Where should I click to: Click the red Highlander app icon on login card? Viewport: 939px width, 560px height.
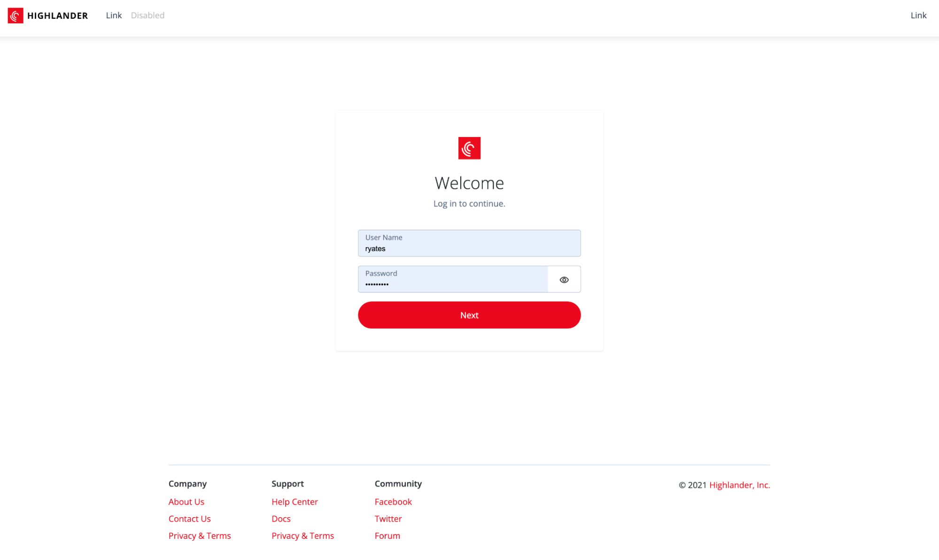(470, 148)
